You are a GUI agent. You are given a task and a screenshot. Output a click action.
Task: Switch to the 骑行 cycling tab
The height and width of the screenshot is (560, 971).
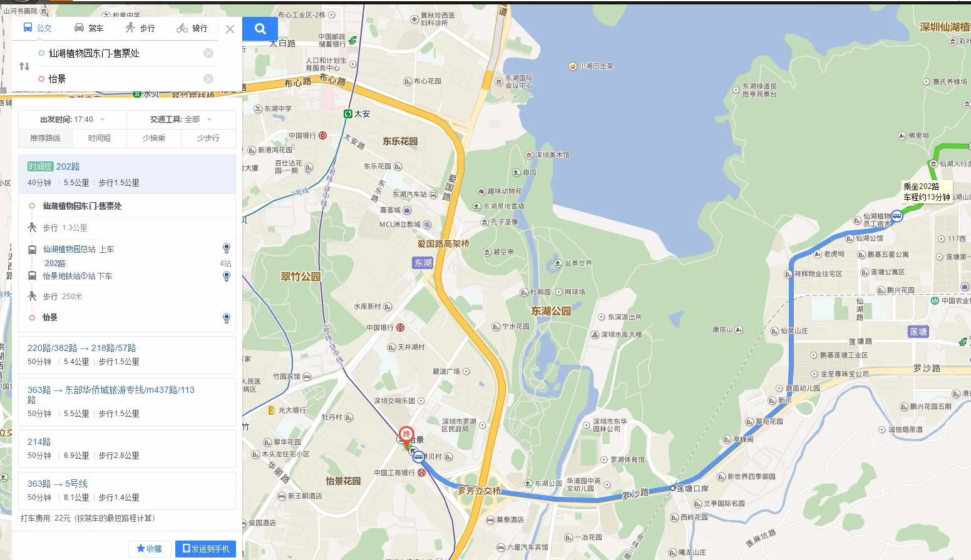[192, 28]
